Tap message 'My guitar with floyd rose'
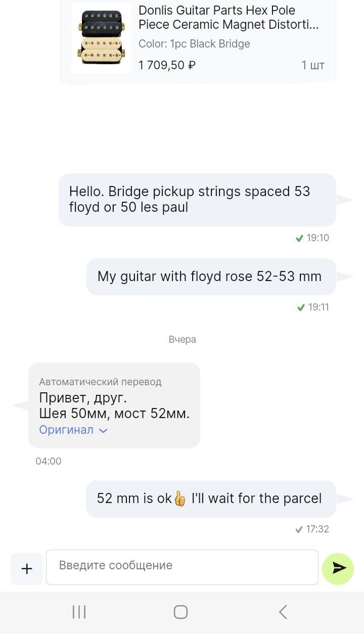Image resolution: width=364 pixels, height=634 pixels. [x=211, y=277]
